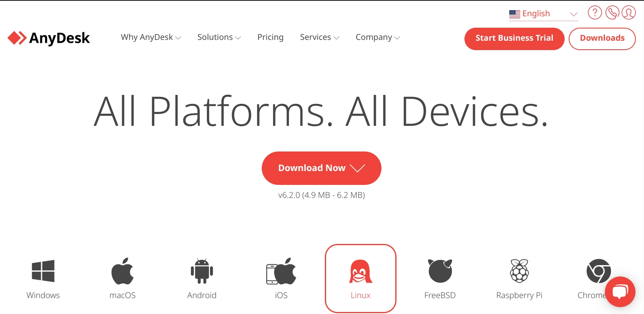Select the FreeBSD daemon icon
The image size is (644, 314).
coord(440,271)
